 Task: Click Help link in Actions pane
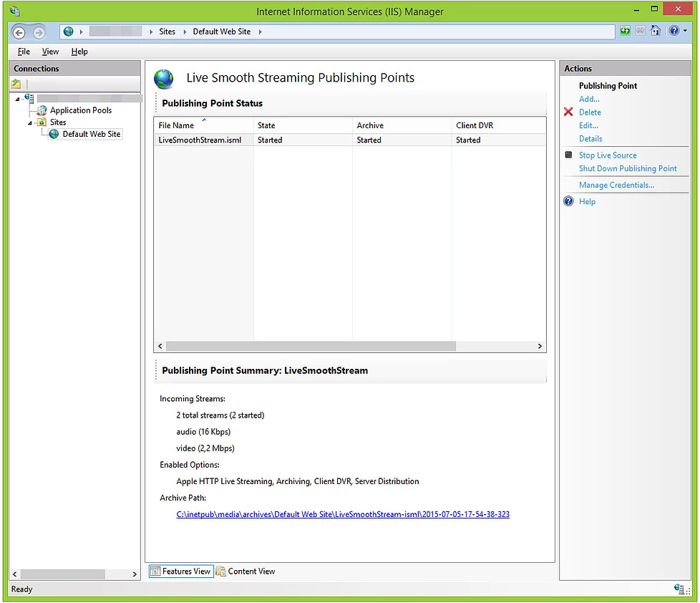(x=587, y=201)
